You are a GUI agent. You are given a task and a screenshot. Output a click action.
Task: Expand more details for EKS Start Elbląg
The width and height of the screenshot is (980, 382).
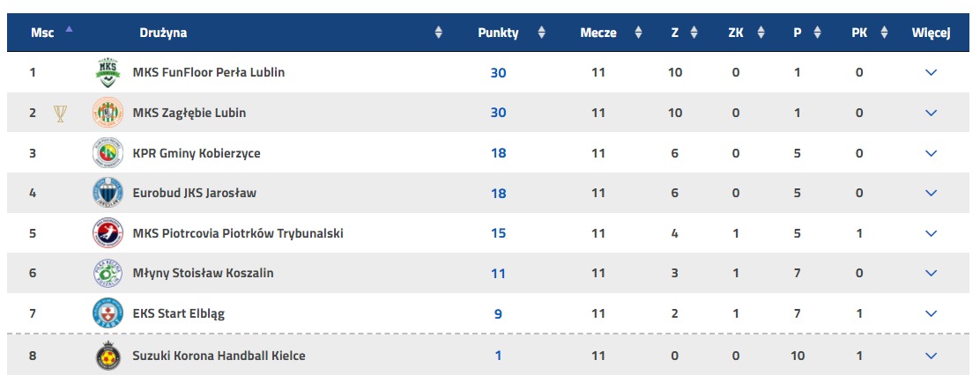932,313
